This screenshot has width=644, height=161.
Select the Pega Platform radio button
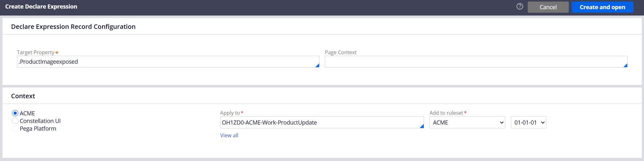(15, 128)
